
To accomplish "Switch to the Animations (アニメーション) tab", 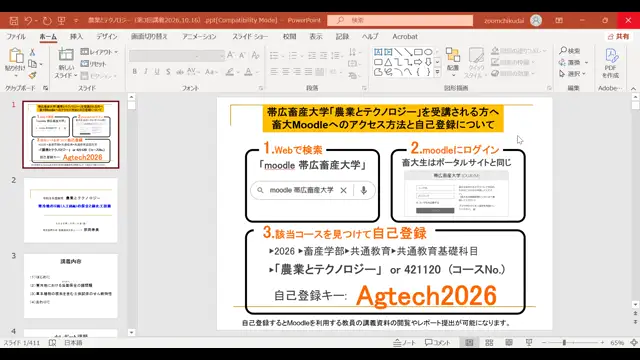I will (199, 37).
